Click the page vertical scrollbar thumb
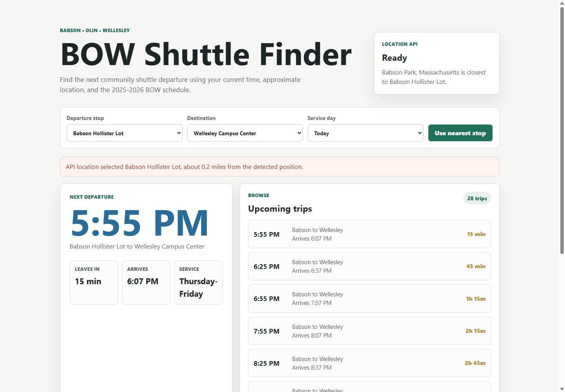The image size is (565, 392). click(x=562, y=131)
